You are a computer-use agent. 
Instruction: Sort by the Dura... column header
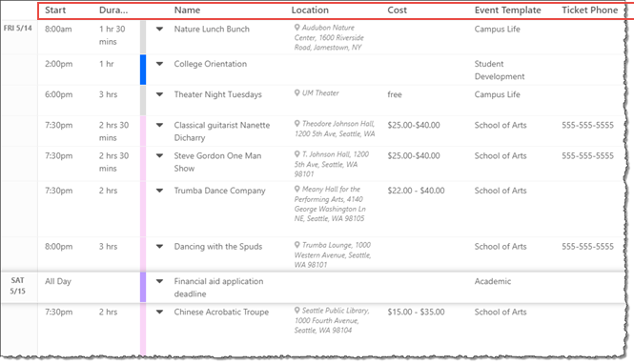point(113,10)
